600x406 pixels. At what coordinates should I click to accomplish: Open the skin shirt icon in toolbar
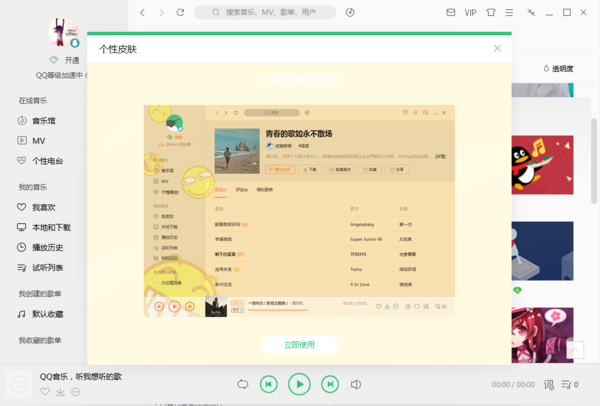[490, 13]
